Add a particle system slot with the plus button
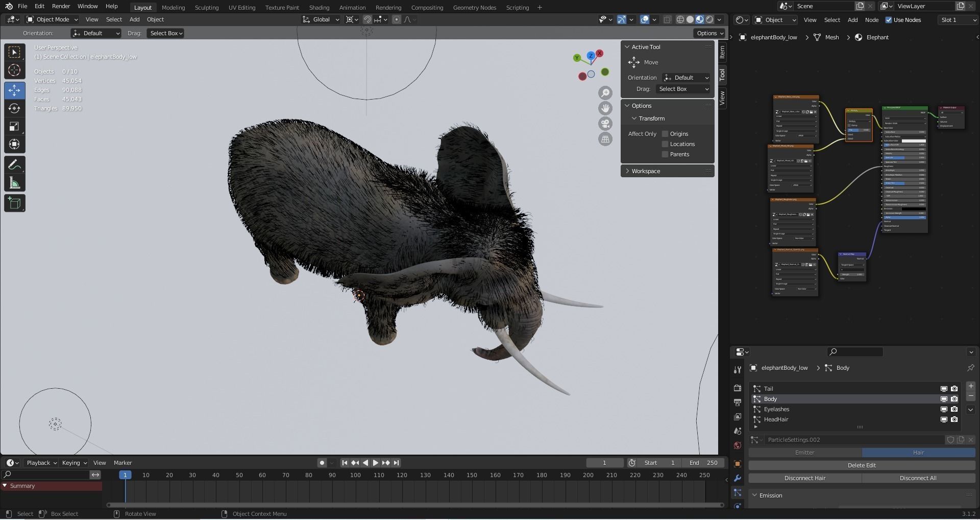This screenshot has height=520, width=980. click(x=971, y=386)
